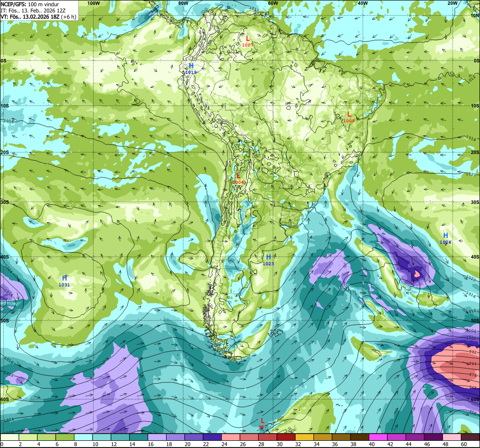
Task: Click the legend swatch between 22 and 24
Action: 212,437
